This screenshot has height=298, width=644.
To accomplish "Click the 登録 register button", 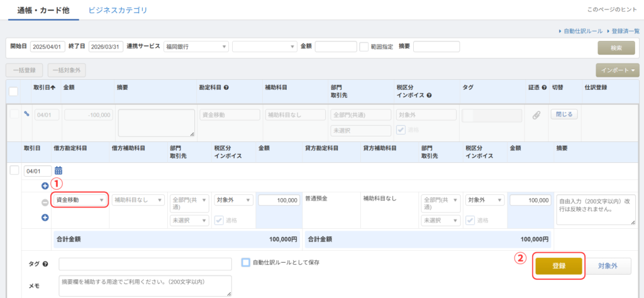I will [558, 266].
